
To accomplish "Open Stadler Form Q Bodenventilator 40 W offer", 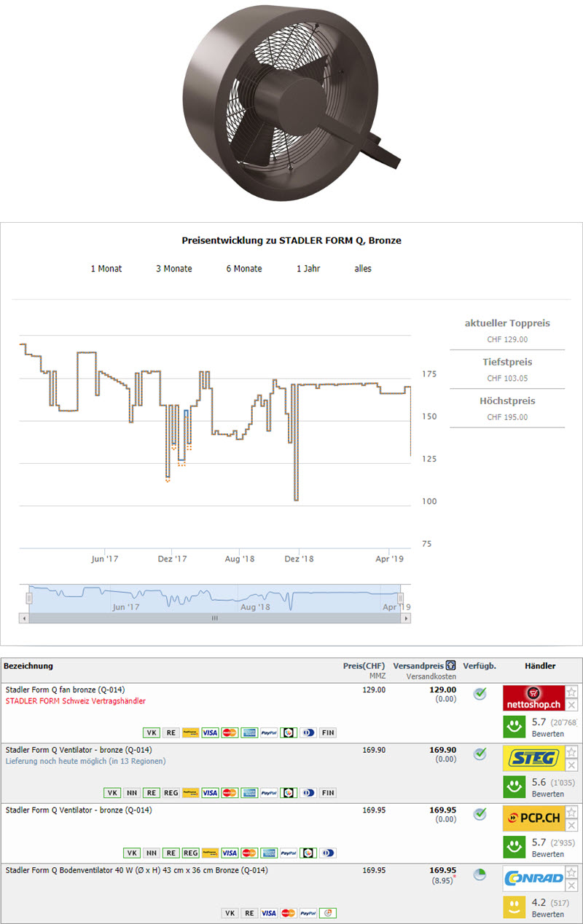I will (x=137, y=870).
